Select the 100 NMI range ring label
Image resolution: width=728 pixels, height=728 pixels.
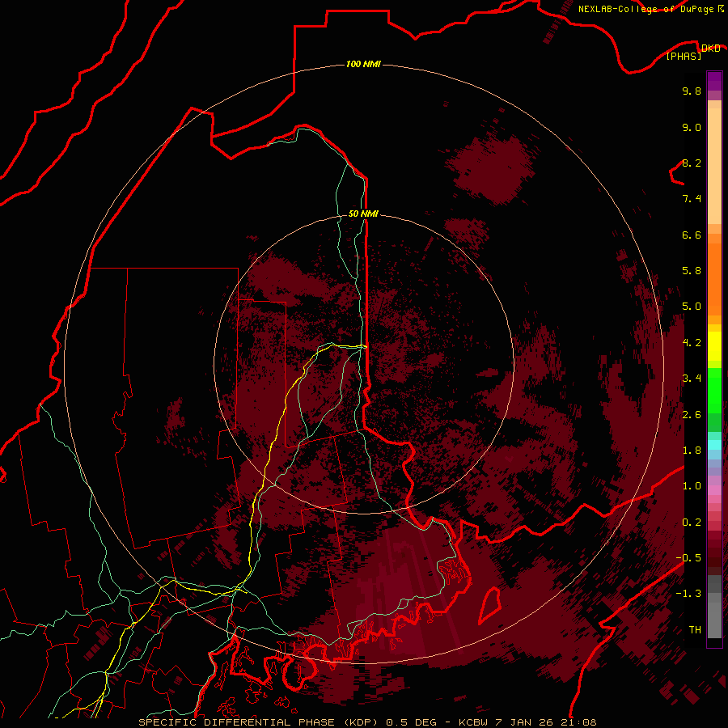(363, 64)
